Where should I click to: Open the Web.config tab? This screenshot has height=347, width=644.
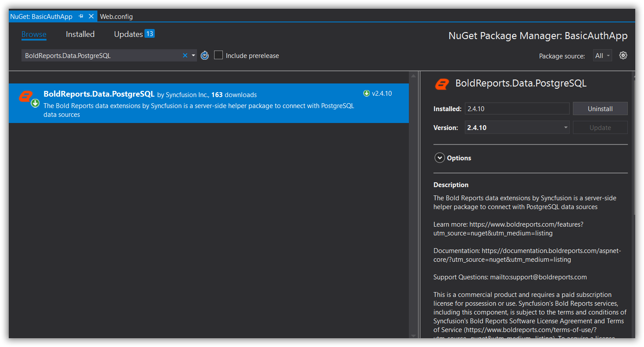point(116,17)
